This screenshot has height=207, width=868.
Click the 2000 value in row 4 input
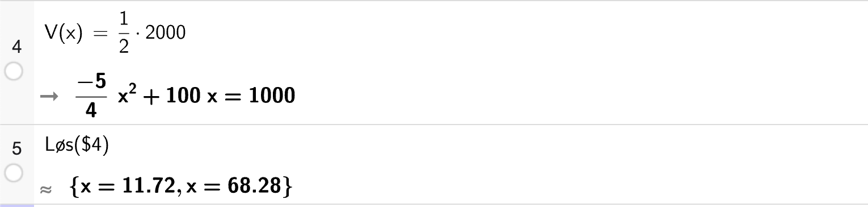point(165,33)
